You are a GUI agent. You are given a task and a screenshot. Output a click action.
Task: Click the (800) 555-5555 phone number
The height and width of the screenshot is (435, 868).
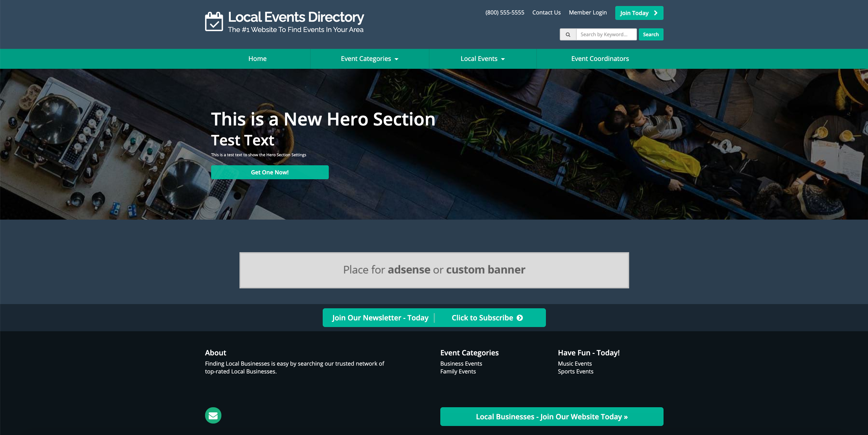pyautogui.click(x=505, y=12)
